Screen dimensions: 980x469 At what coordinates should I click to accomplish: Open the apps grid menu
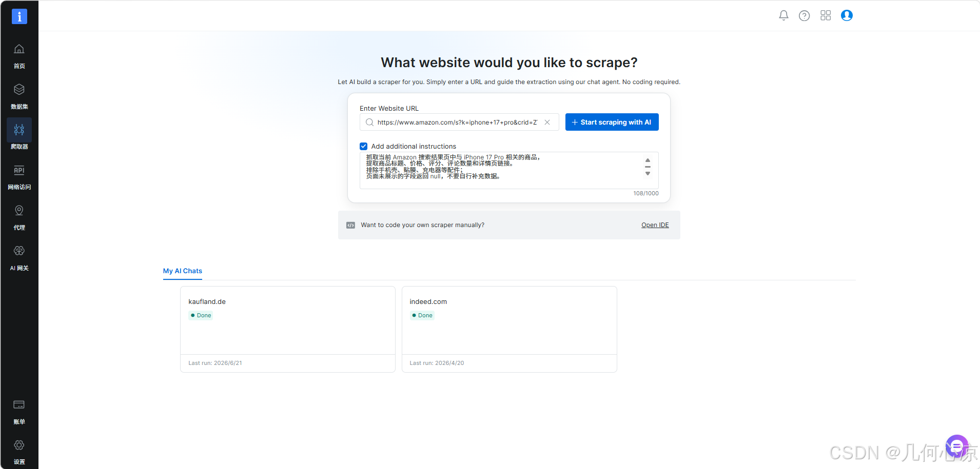pos(826,15)
